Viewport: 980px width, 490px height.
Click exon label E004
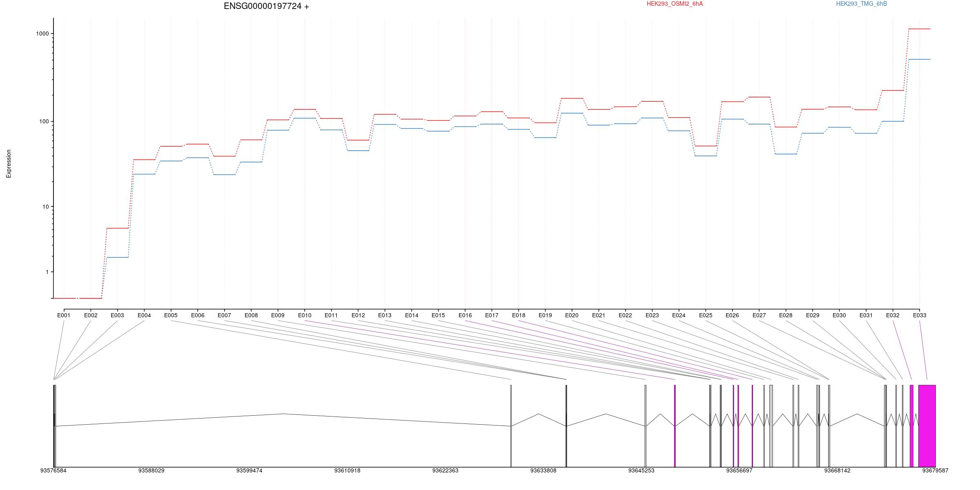pos(144,315)
